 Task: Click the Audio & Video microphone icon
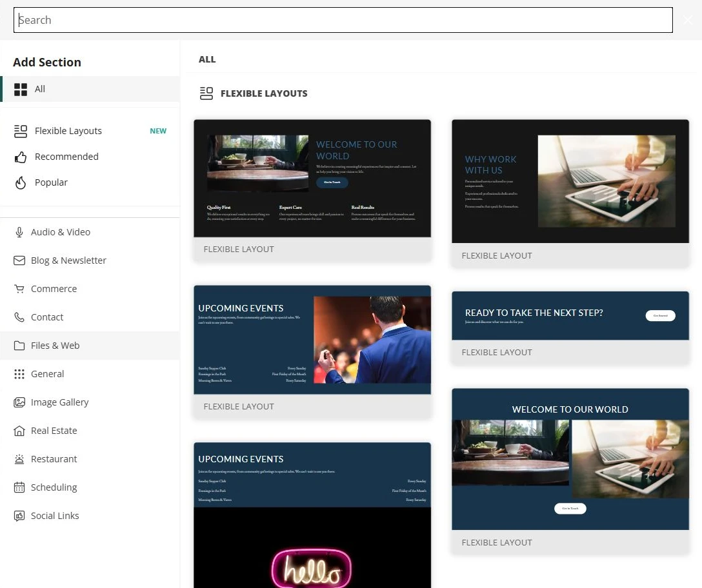click(19, 232)
